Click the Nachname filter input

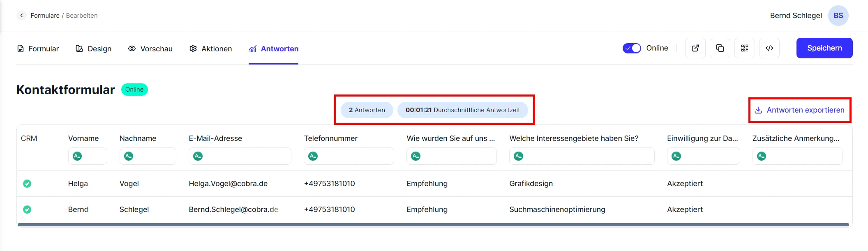148,156
